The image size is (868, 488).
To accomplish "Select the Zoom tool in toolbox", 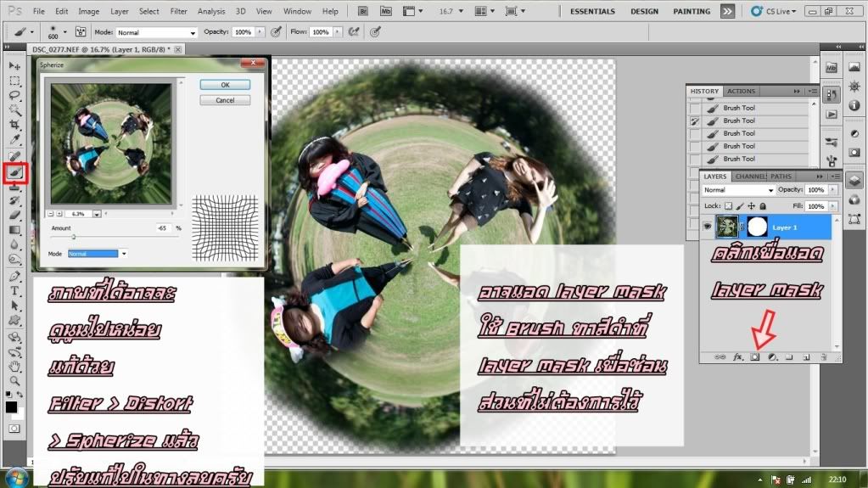I will point(14,380).
